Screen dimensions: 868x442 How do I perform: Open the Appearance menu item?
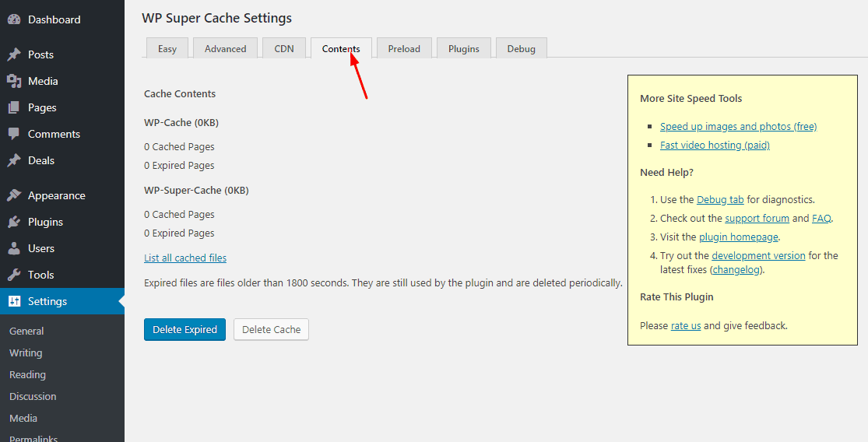[62, 195]
